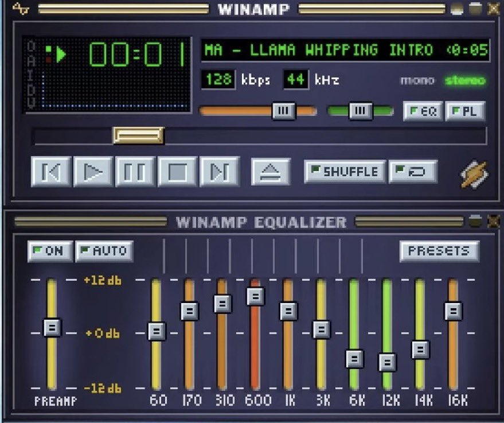
Task: Click the OAIDV clutterbar letters
Action: point(31,74)
